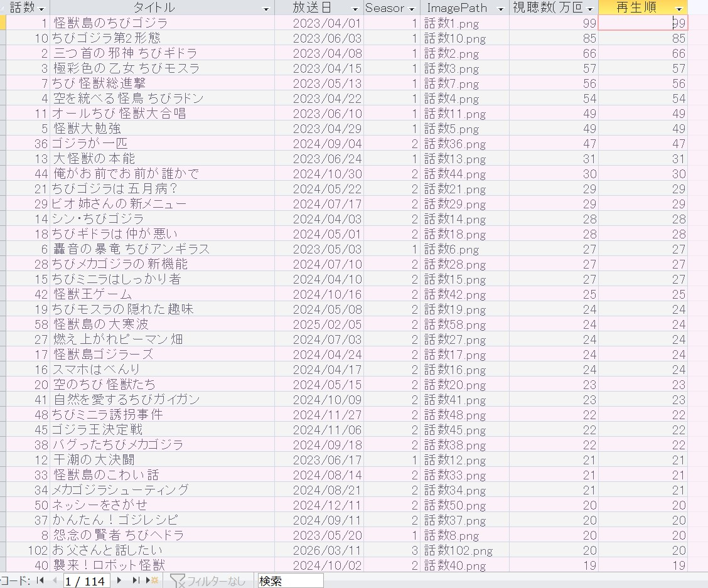
Task: Click the title cell シン・ちびゴジラ
Action: [162, 218]
